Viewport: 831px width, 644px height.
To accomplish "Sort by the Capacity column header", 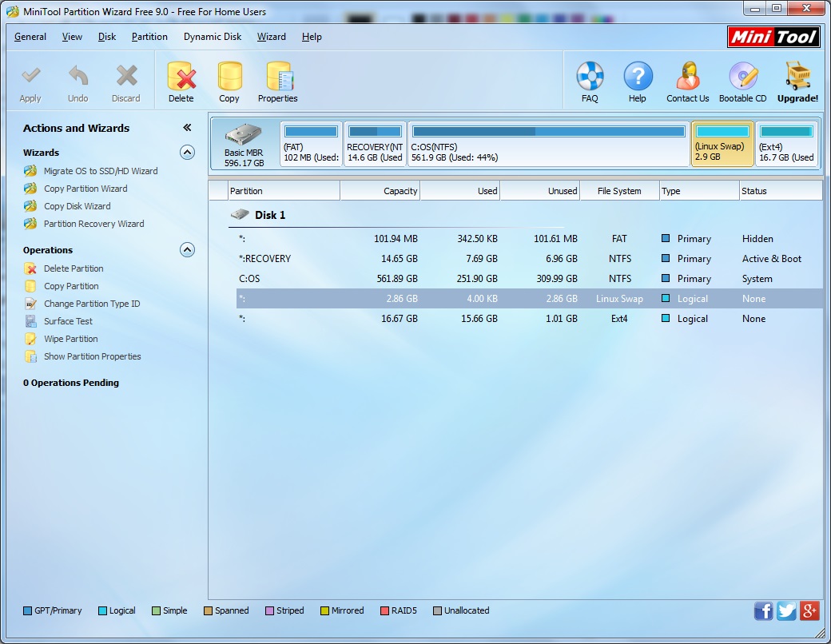I will click(x=380, y=191).
